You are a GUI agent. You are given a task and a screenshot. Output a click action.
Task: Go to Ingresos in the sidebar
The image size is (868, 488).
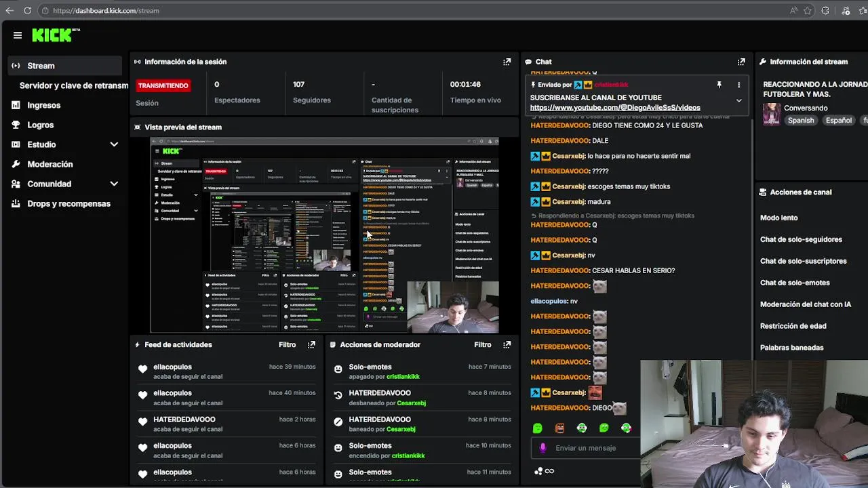pyautogui.click(x=44, y=105)
